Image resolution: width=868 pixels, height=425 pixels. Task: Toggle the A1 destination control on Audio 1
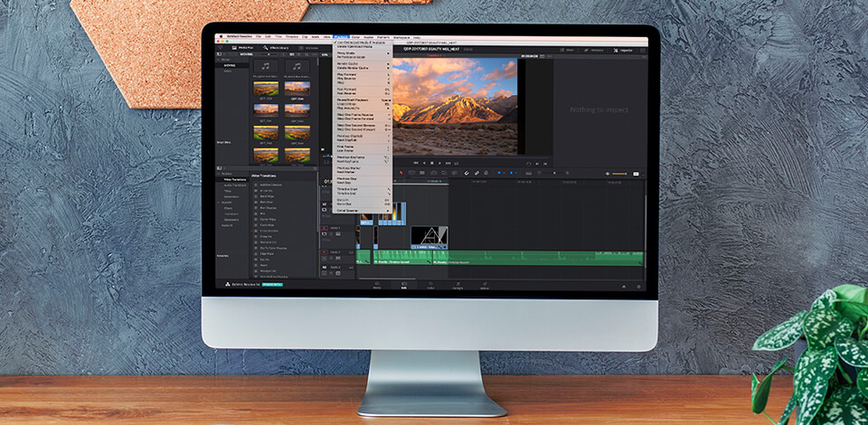[325, 252]
